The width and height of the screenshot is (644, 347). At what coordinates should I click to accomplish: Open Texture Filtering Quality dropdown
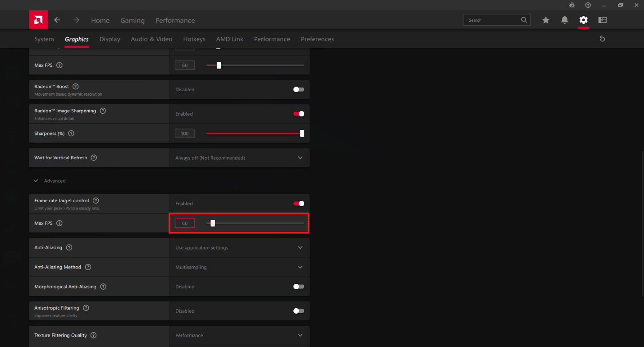tap(239, 335)
